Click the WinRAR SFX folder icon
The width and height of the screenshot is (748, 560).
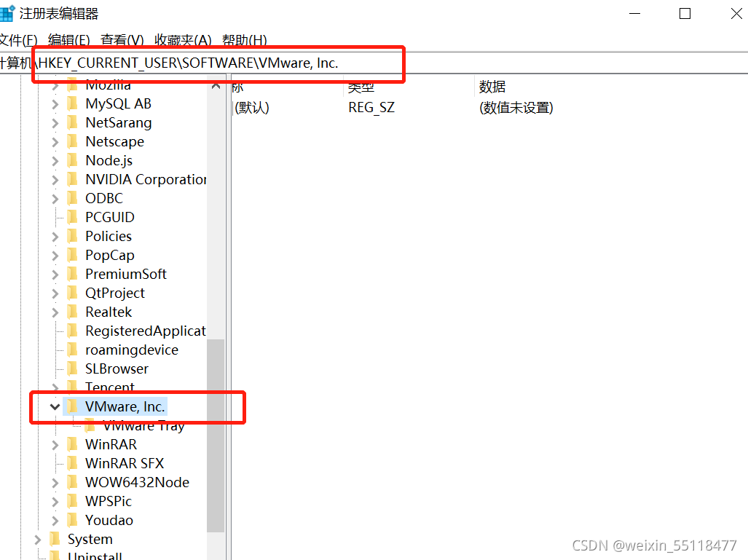(73, 463)
